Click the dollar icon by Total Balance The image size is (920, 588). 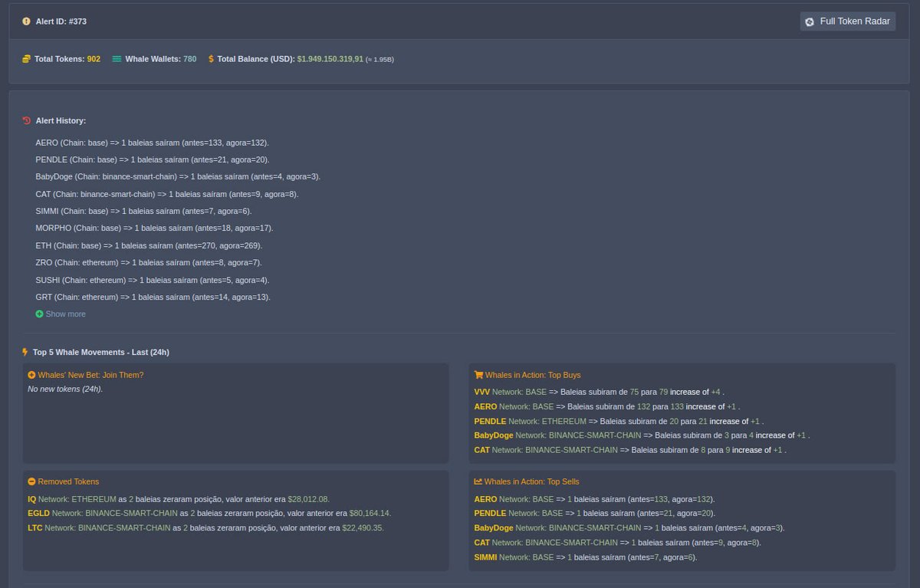coord(211,59)
